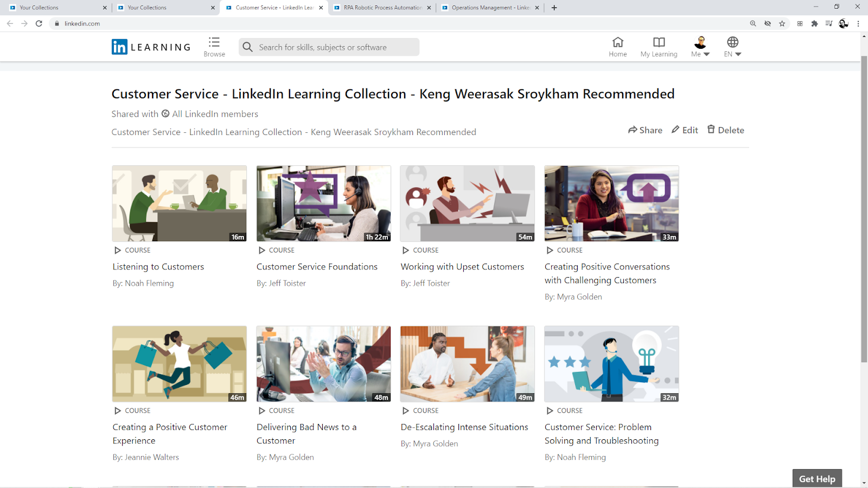Open My Learning book icon
The image size is (868, 488).
point(659,42)
